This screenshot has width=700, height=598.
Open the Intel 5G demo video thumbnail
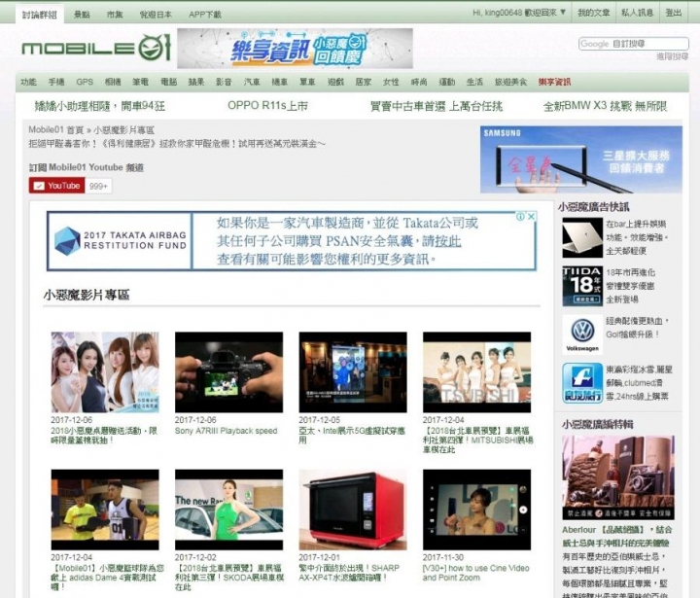coord(353,372)
